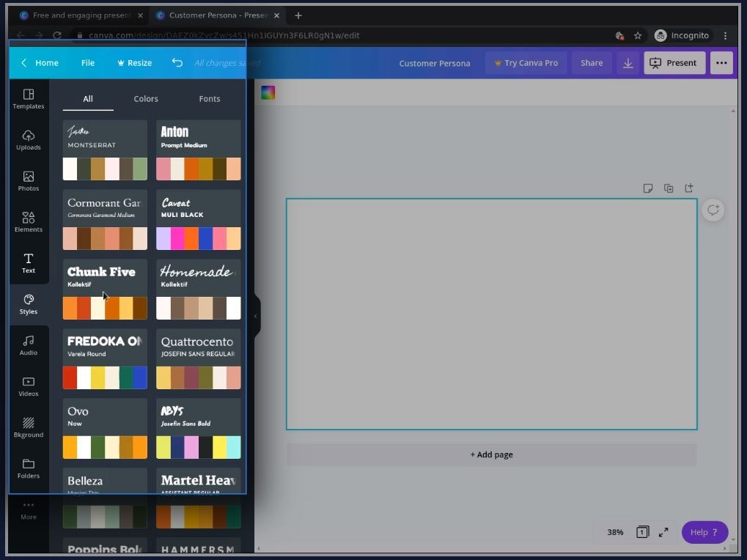Start presentation with Present button

click(x=674, y=63)
